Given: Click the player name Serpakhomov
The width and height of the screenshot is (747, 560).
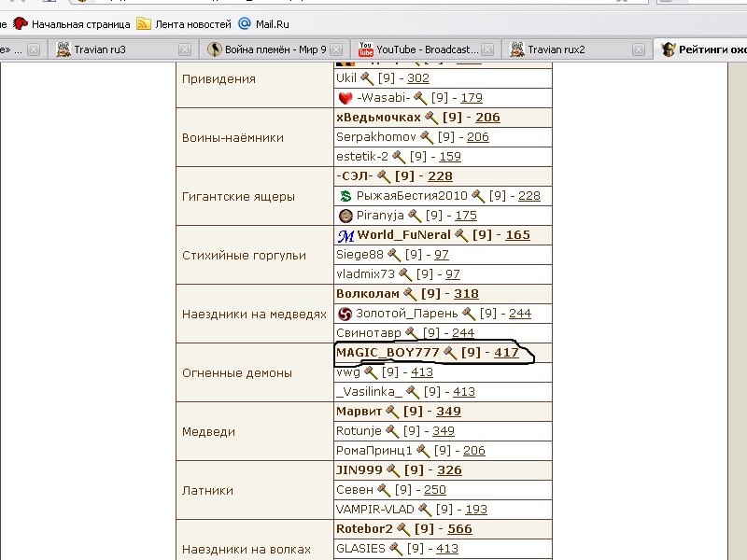Looking at the screenshot, I should 376,137.
